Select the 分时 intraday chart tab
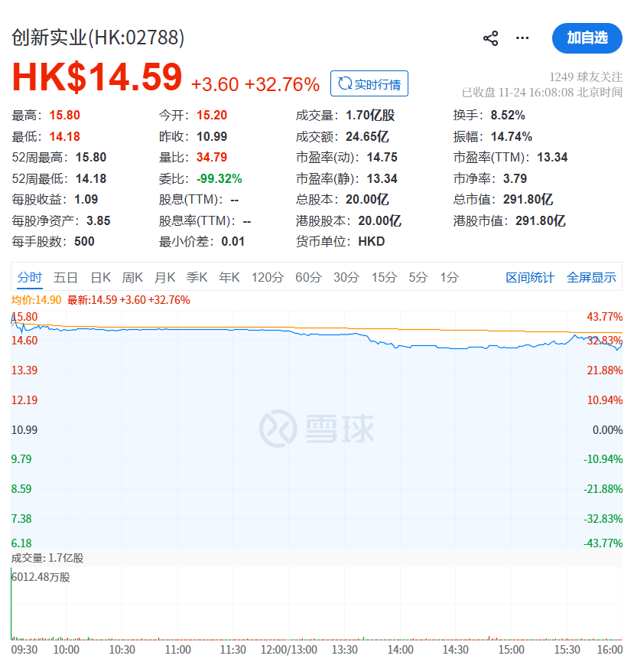The image size is (634, 672). click(30, 277)
